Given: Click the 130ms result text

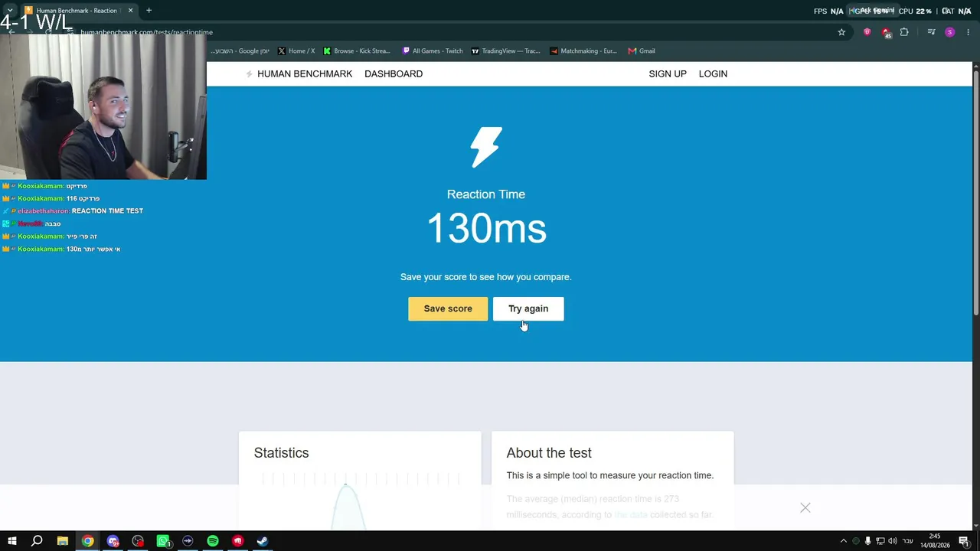Looking at the screenshot, I should coord(486,228).
